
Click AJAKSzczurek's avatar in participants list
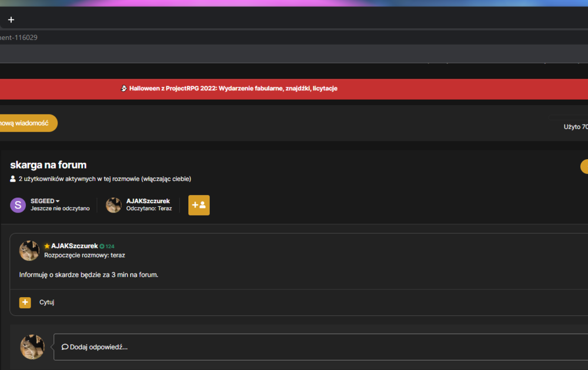click(x=113, y=205)
